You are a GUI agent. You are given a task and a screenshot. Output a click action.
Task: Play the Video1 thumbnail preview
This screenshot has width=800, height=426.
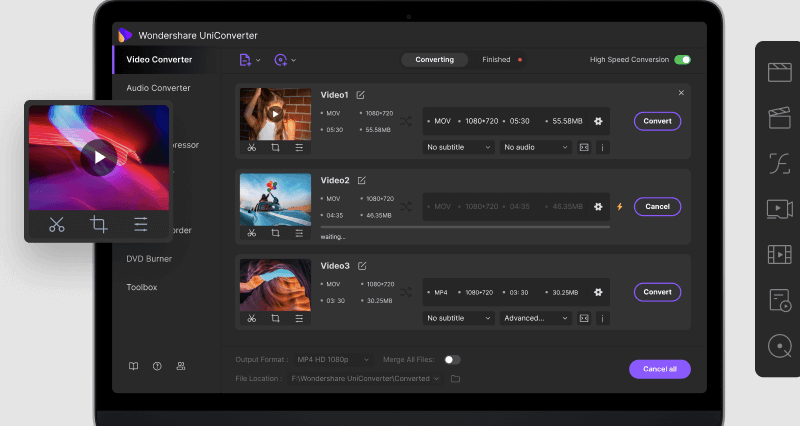(276, 114)
